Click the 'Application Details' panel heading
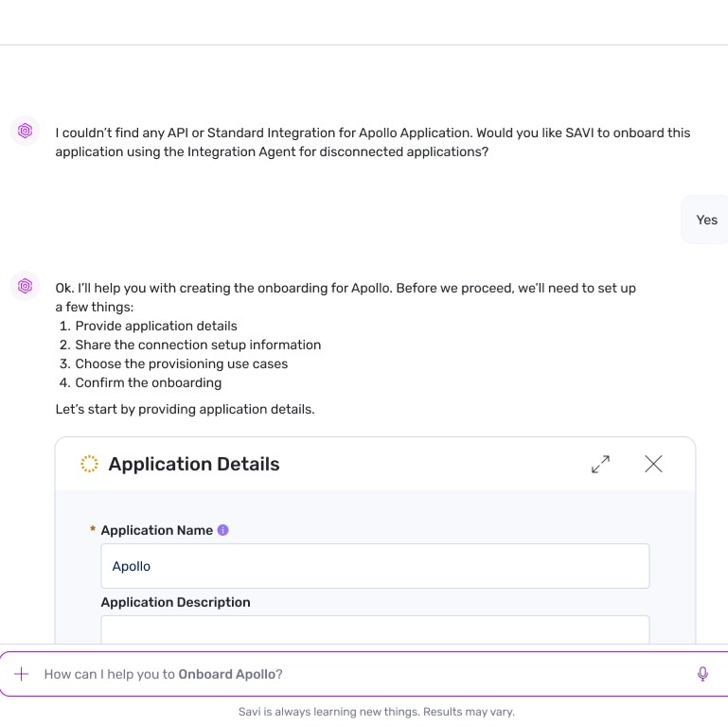This screenshot has height=727, width=728. click(x=194, y=464)
